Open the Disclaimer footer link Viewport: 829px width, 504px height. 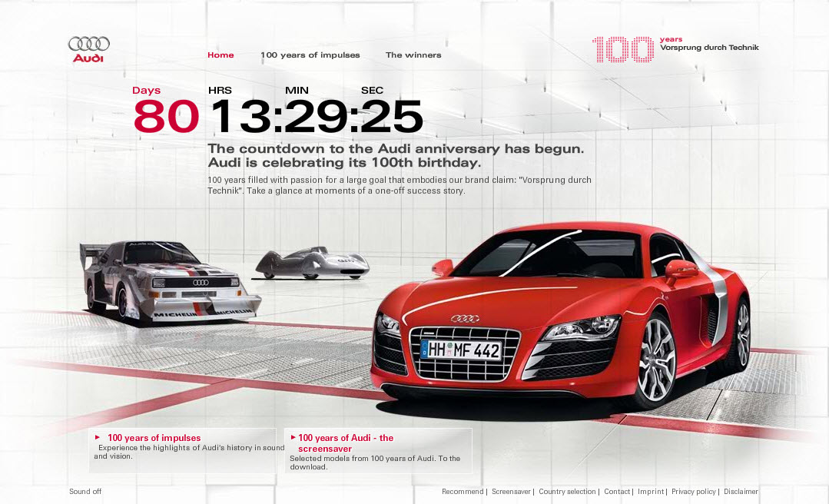point(741,491)
